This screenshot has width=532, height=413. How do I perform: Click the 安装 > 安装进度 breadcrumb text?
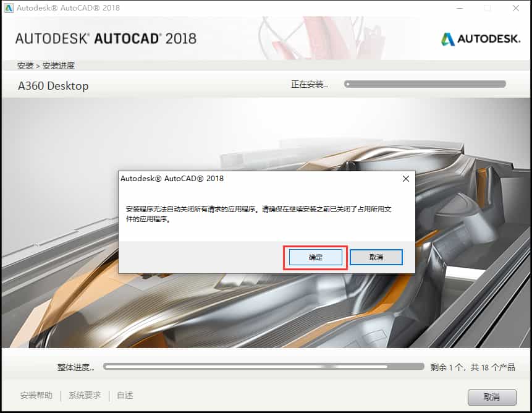[x=46, y=66]
